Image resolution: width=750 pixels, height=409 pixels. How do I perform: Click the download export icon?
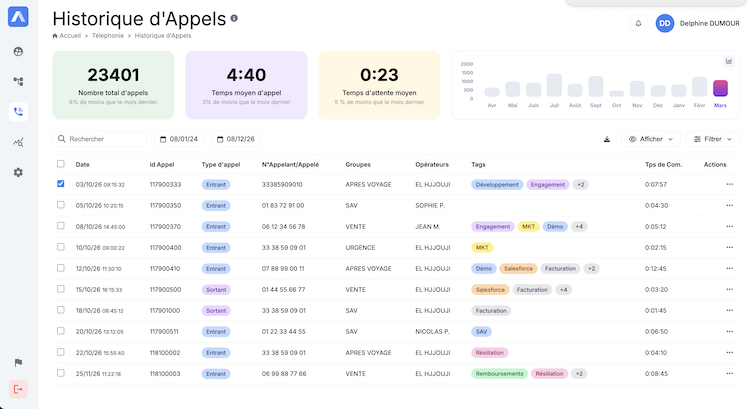607,139
